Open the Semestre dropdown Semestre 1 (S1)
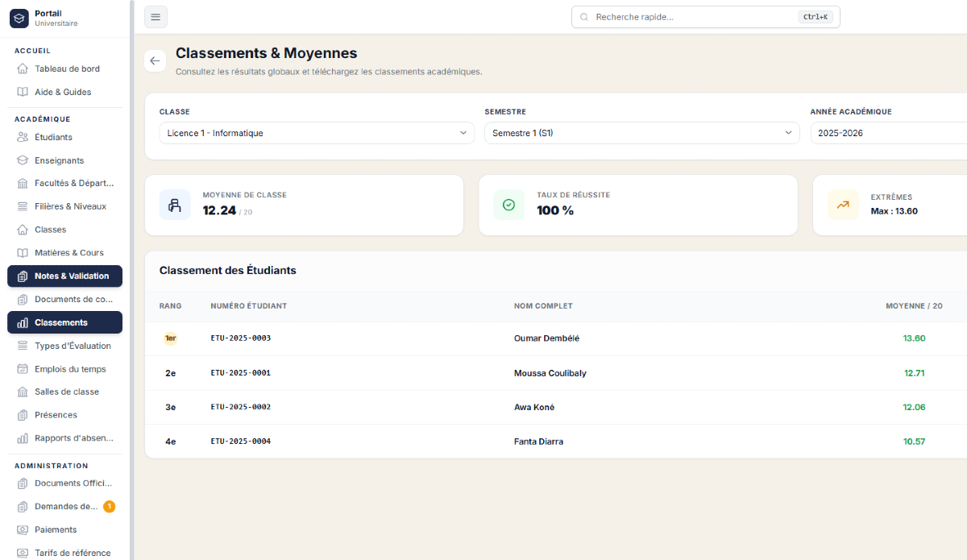967x560 pixels. pos(642,133)
